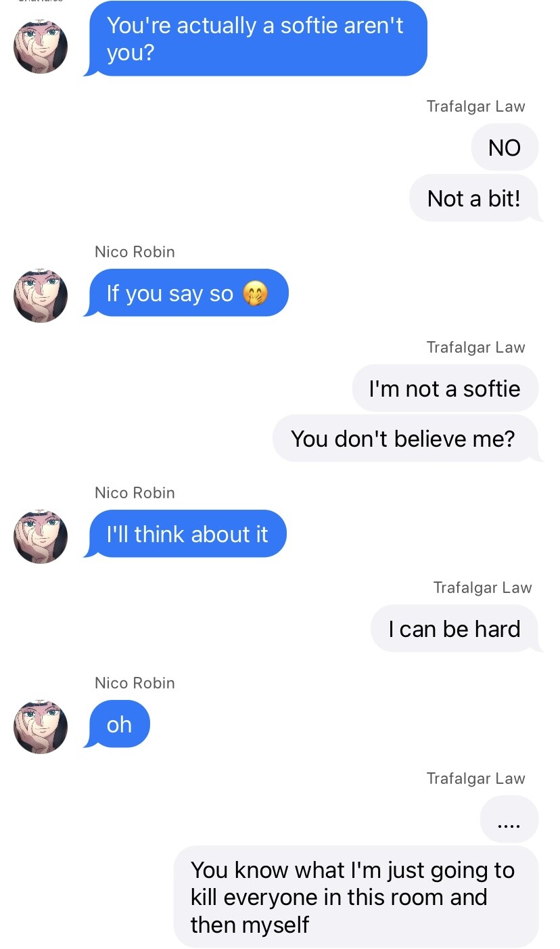Tap the avatar next to 'I'll think about it'
Image resolution: width=560 pixels, height=949 pixels.
(x=41, y=537)
